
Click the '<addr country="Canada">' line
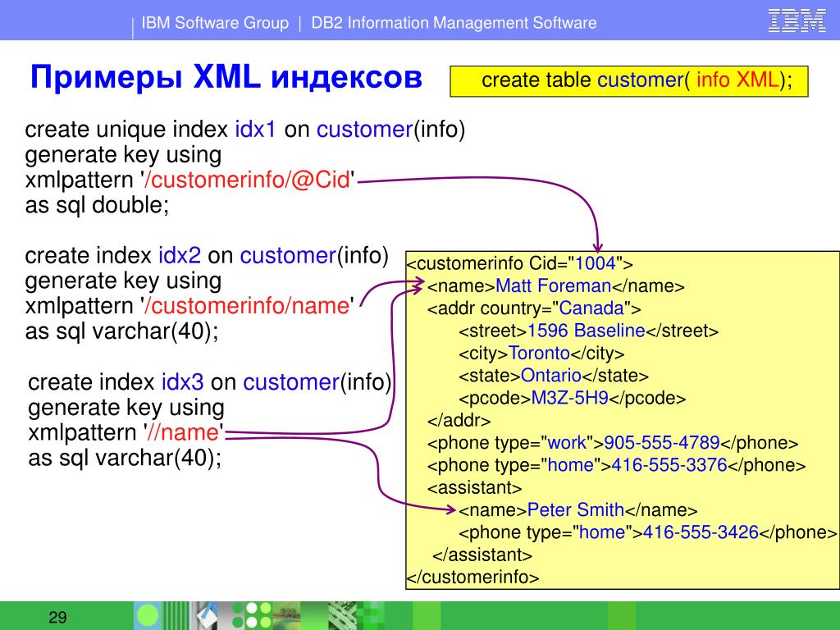[x=534, y=308]
